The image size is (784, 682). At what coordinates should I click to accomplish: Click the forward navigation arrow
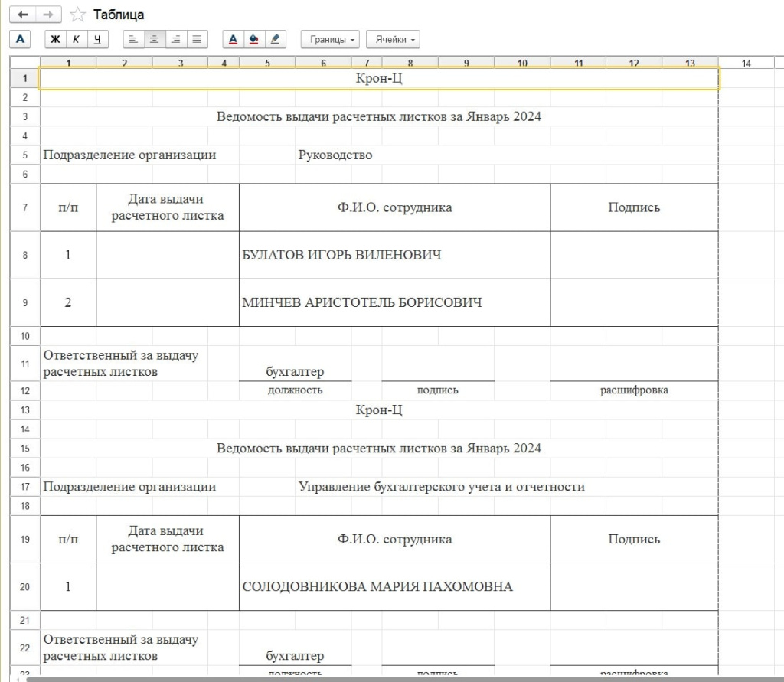(x=48, y=15)
